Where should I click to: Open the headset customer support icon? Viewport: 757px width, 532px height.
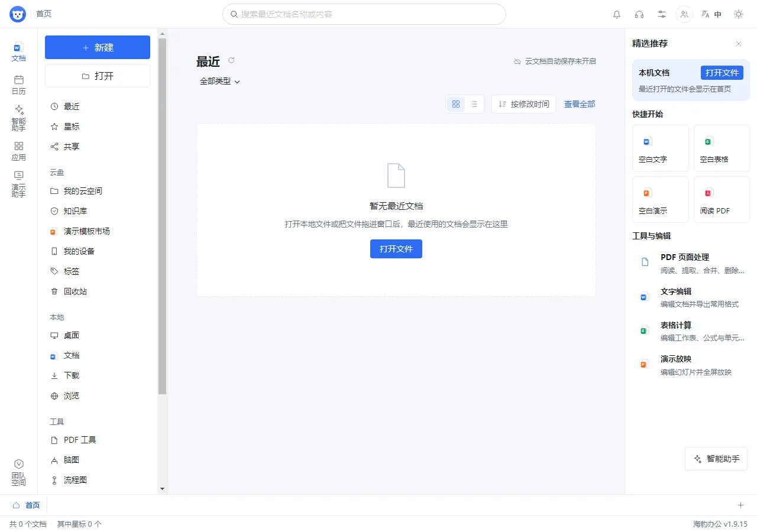(639, 14)
